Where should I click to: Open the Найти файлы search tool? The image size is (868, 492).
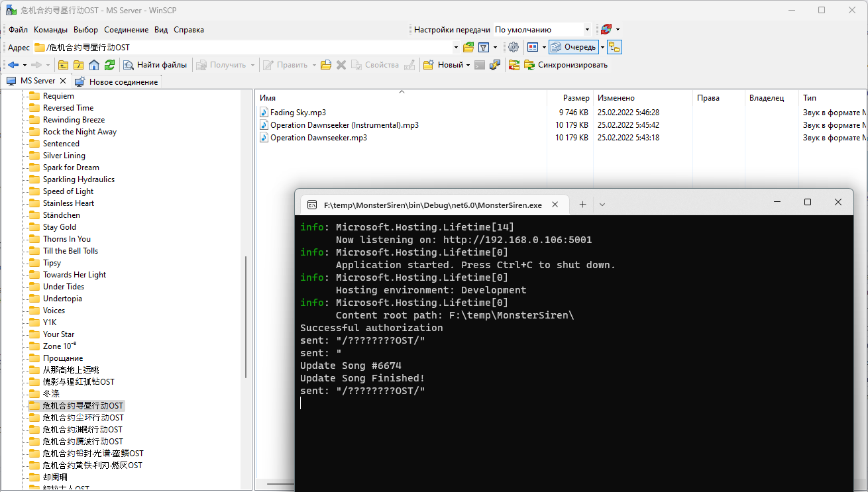click(154, 64)
